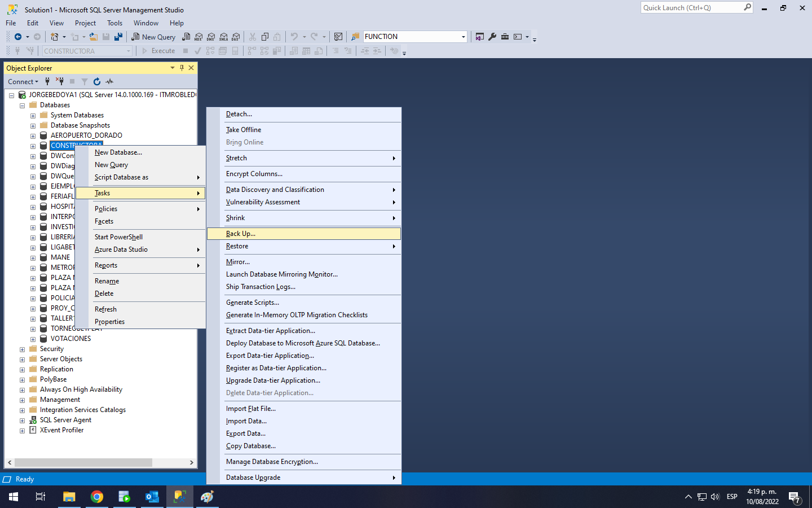
Task: Select Integration Services Catalogs tree item
Action: [83, 410]
